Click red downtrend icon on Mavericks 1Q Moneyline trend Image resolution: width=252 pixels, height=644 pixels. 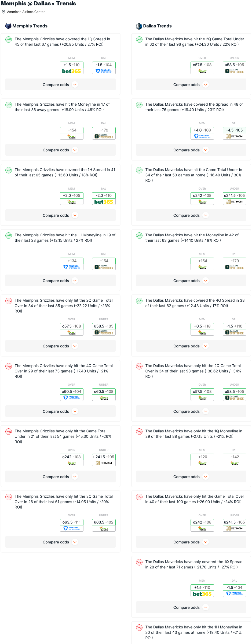tap(139, 432)
